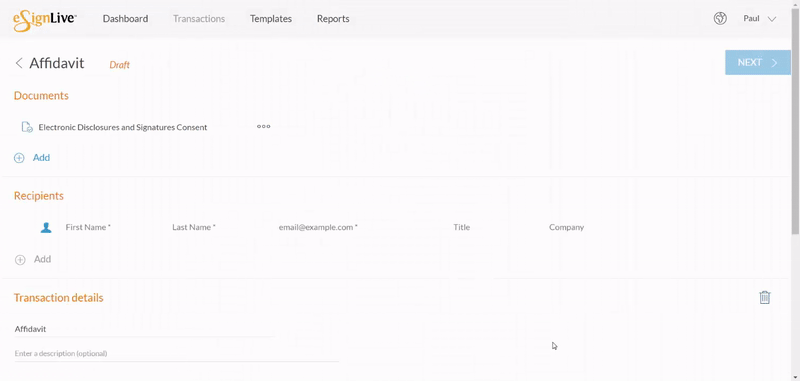The height and width of the screenshot is (381, 800).
Task: Open the Dashboard menu item
Action: pos(126,19)
